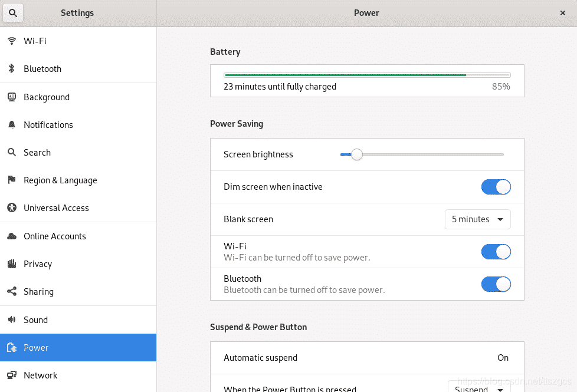The height and width of the screenshot is (392, 577).
Task: Click the Network computers icon
Action: [x=12, y=375]
